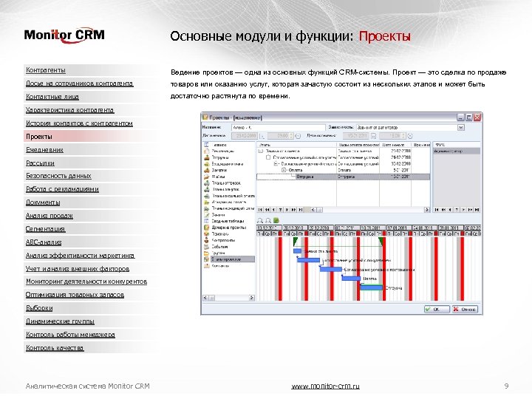Open the Контрагенты link in left menu
This screenshot has width=532, height=399.
coord(46,70)
